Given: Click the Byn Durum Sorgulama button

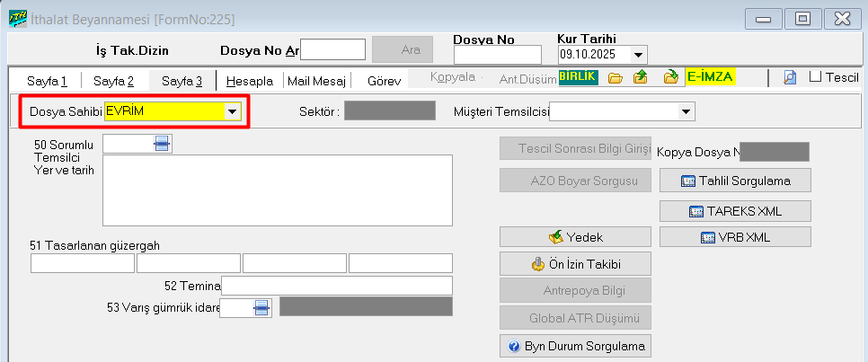Looking at the screenshot, I should pyautogui.click(x=575, y=346).
